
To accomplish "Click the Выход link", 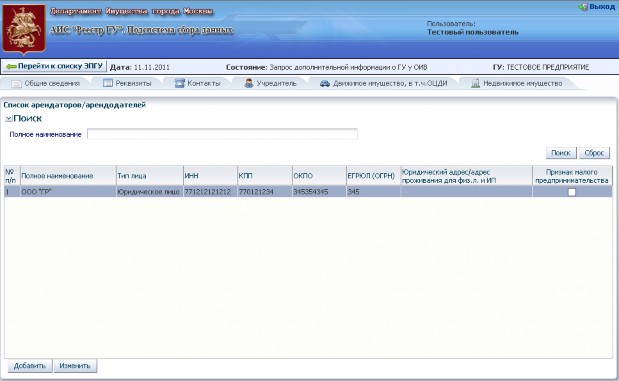I will 602,7.
